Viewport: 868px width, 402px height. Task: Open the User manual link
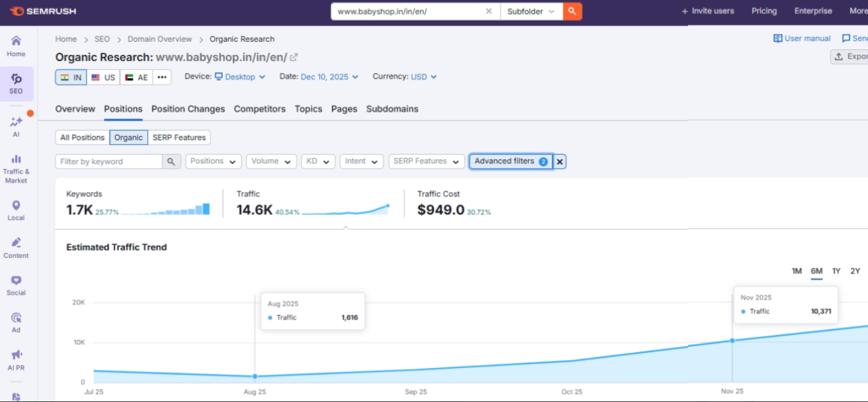(x=802, y=38)
